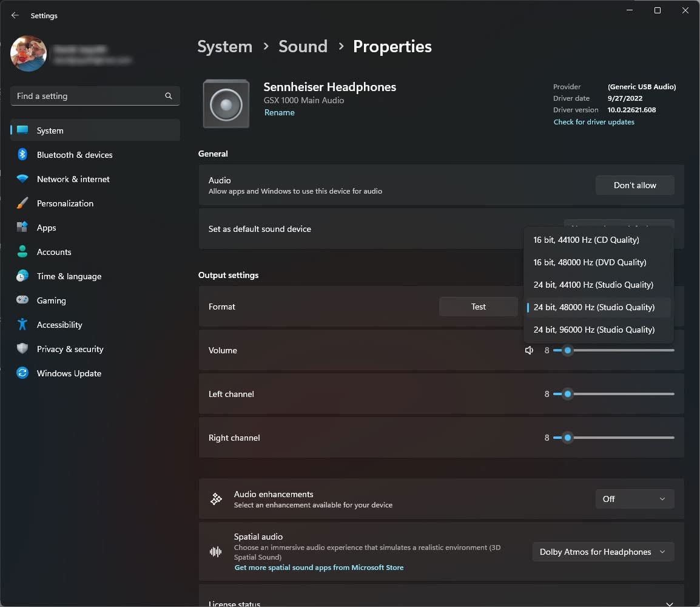This screenshot has height=607, width=700.
Task: Open Network & internet settings icon
Action: 22,179
